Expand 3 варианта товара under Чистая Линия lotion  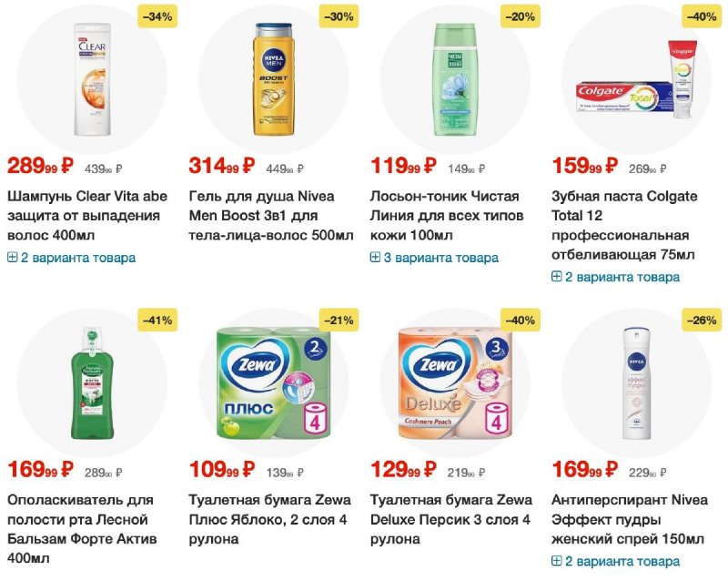[x=434, y=258]
